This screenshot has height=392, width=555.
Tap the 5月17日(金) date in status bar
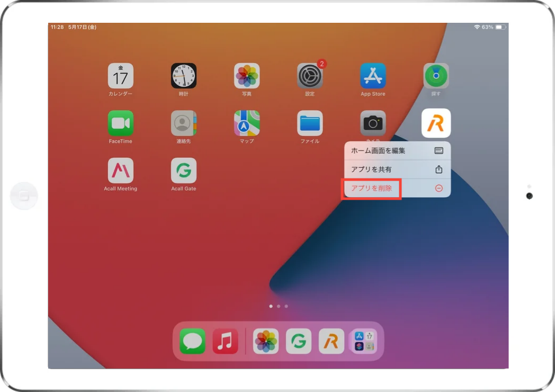tap(82, 27)
